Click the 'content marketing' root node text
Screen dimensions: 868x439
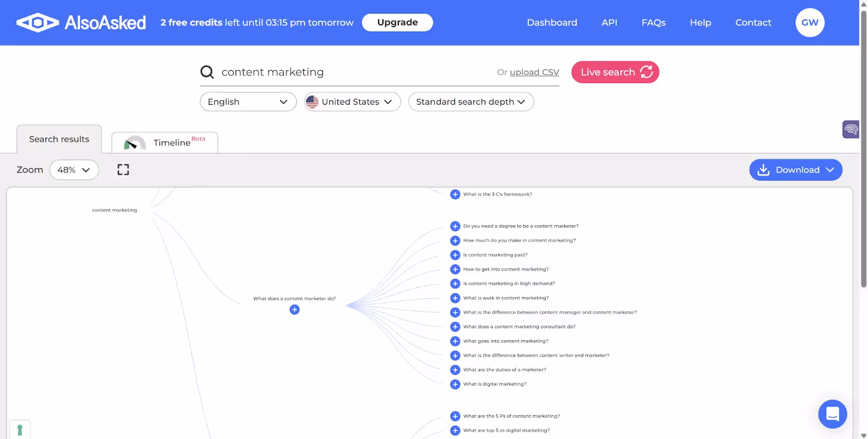[x=114, y=210]
